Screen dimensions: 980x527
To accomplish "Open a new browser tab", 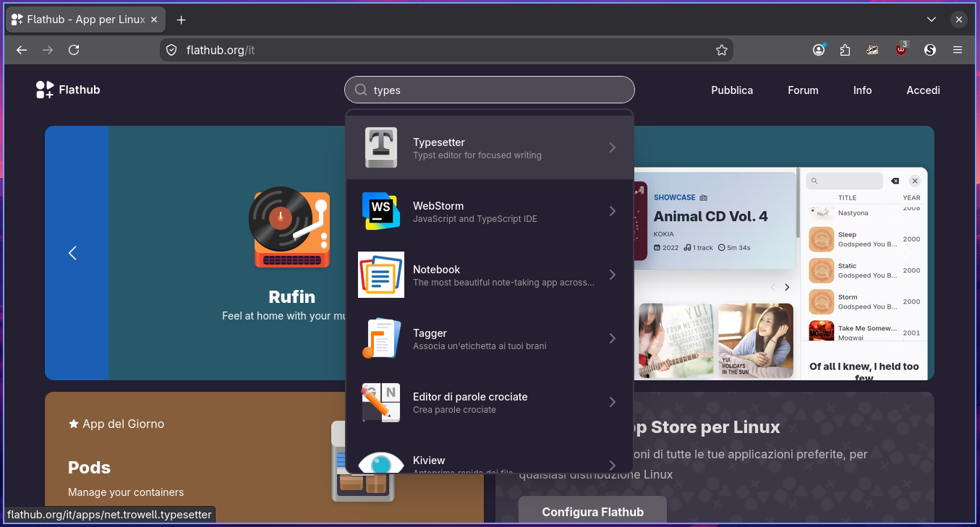I will click(182, 20).
